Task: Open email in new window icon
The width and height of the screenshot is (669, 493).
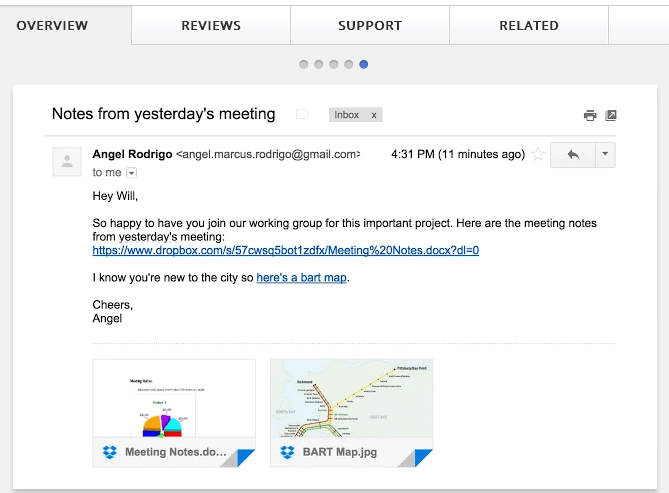Action: coord(611,115)
